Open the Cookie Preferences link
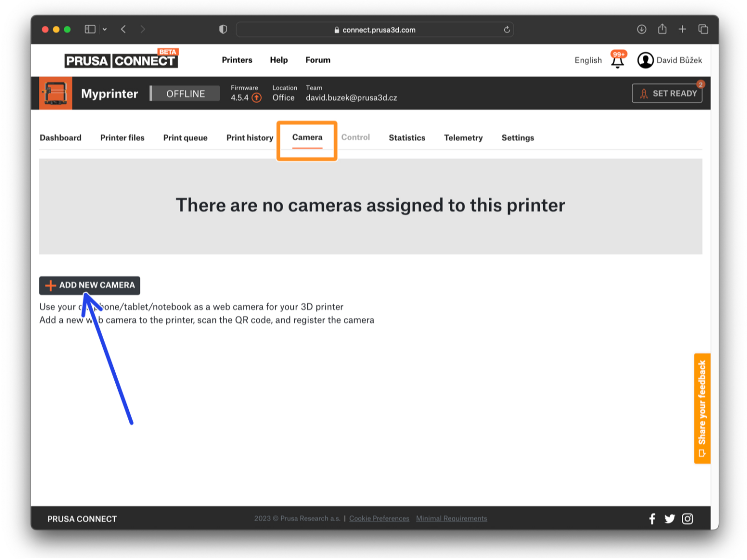747x560 pixels. point(379,518)
